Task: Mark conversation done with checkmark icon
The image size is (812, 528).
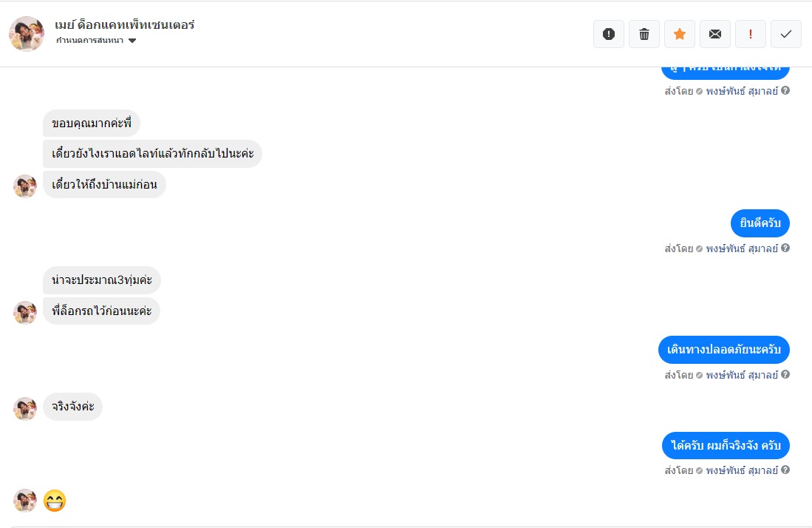Action: pyautogui.click(x=786, y=34)
